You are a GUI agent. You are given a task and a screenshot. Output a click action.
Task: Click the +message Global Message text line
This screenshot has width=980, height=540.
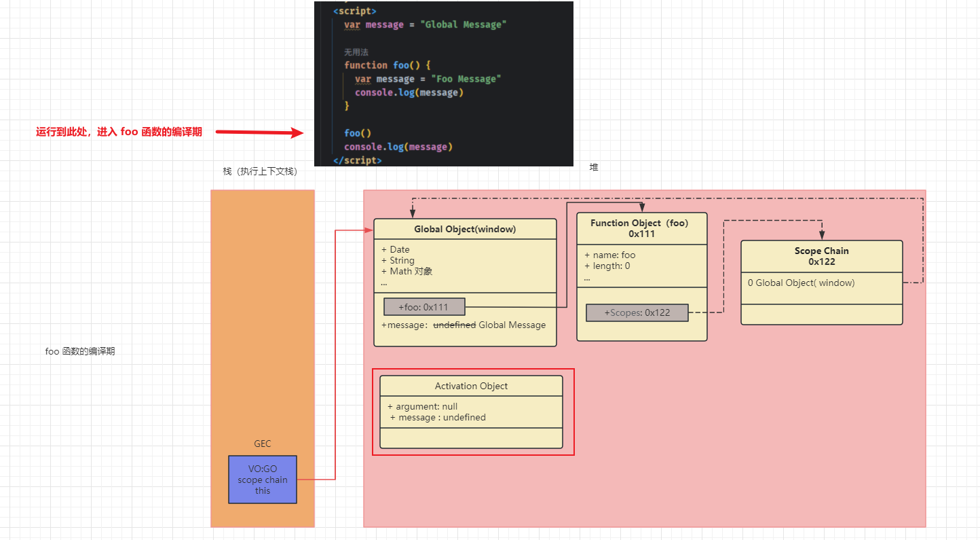click(464, 325)
